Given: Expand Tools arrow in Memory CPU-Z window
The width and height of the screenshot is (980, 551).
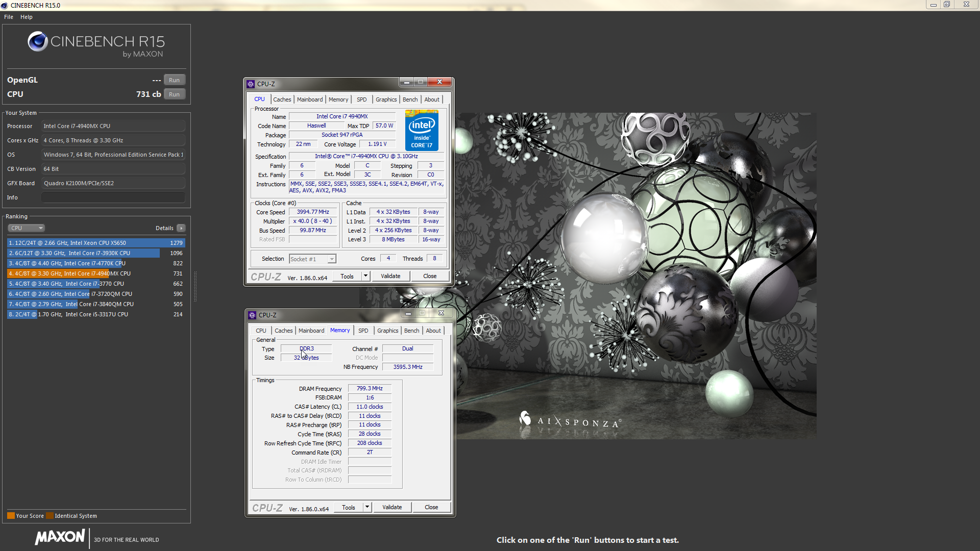Looking at the screenshot, I should tap(367, 507).
